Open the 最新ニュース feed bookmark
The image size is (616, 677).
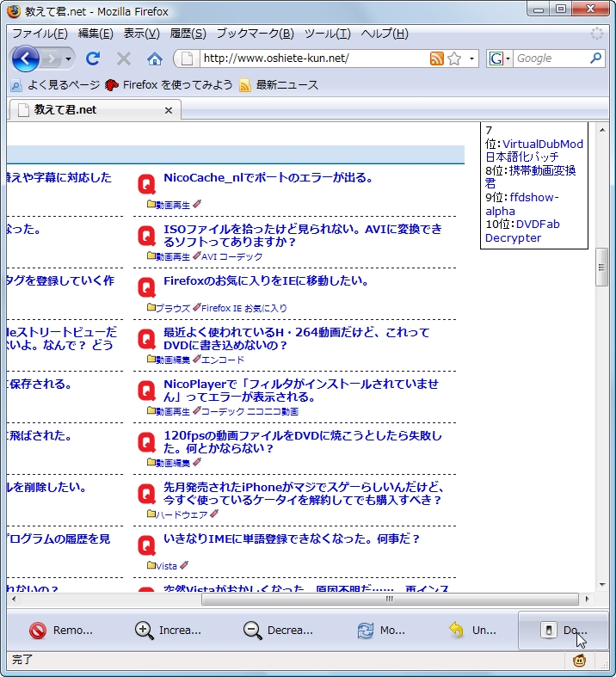point(280,85)
